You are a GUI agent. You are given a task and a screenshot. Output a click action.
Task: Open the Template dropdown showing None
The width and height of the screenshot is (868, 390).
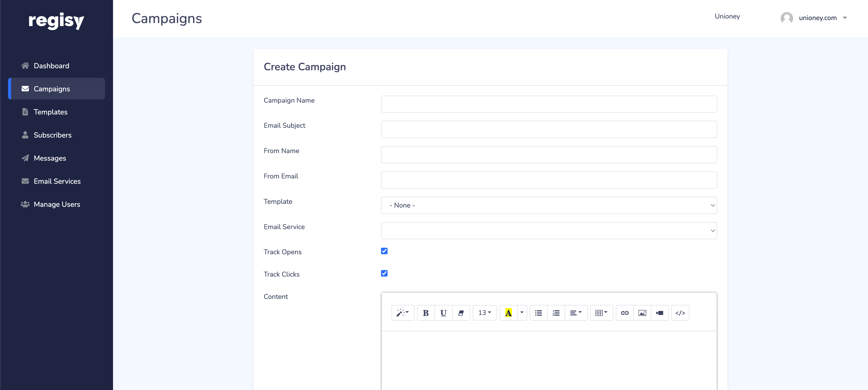[549, 205]
